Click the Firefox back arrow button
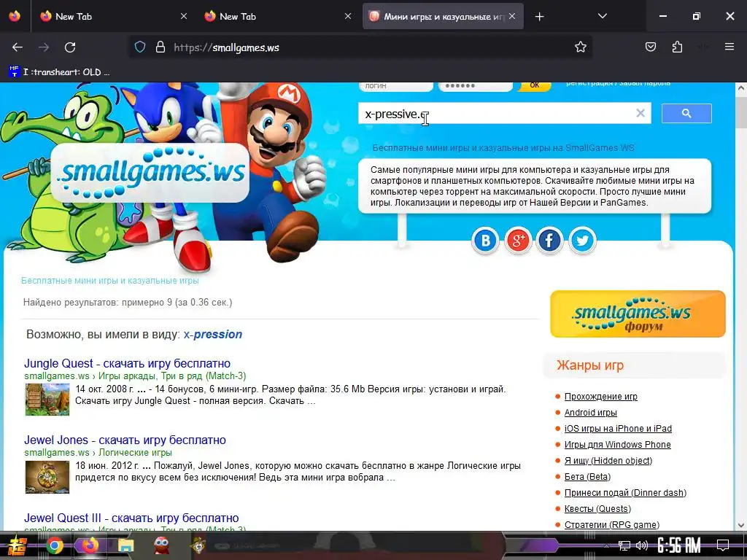This screenshot has width=747, height=560. (x=18, y=47)
